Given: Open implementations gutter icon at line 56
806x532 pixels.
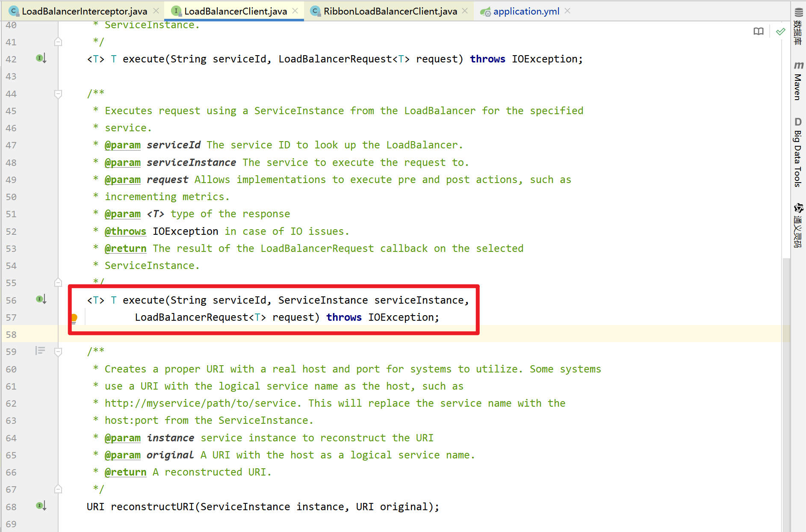Looking at the screenshot, I should click(x=41, y=299).
